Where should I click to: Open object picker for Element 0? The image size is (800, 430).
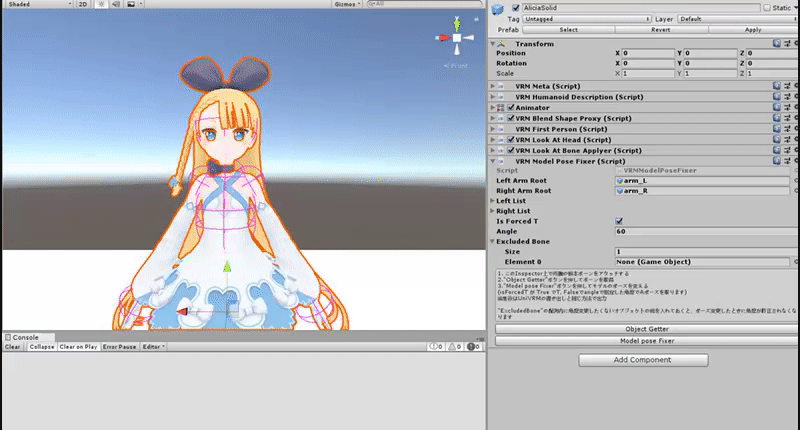[x=795, y=262]
